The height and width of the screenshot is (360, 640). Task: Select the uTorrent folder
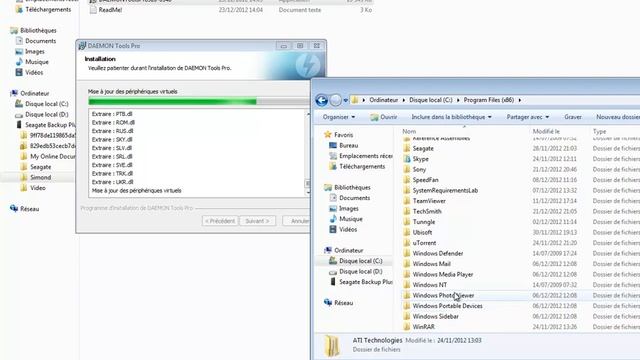click(x=424, y=243)
